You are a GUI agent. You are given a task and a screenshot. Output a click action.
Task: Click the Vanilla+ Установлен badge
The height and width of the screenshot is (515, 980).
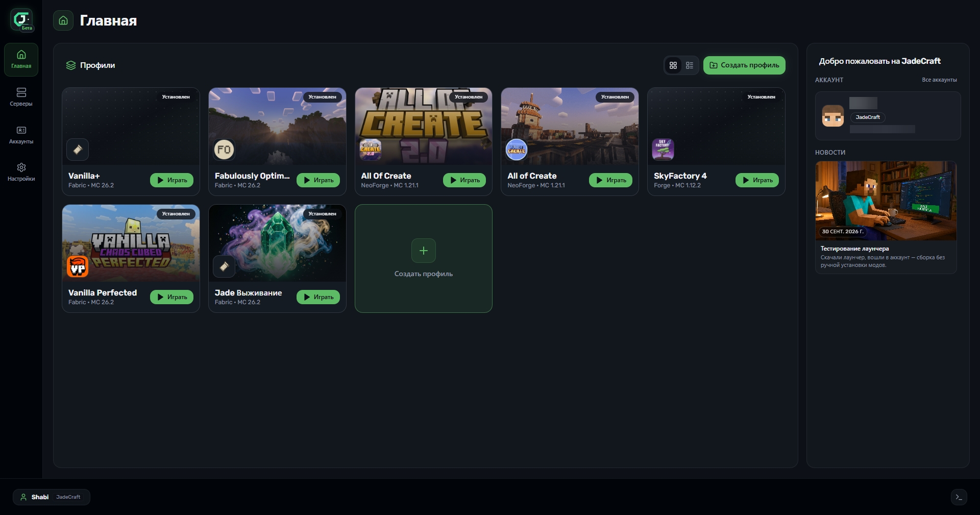pyautogui.click(x=176, y=97)
